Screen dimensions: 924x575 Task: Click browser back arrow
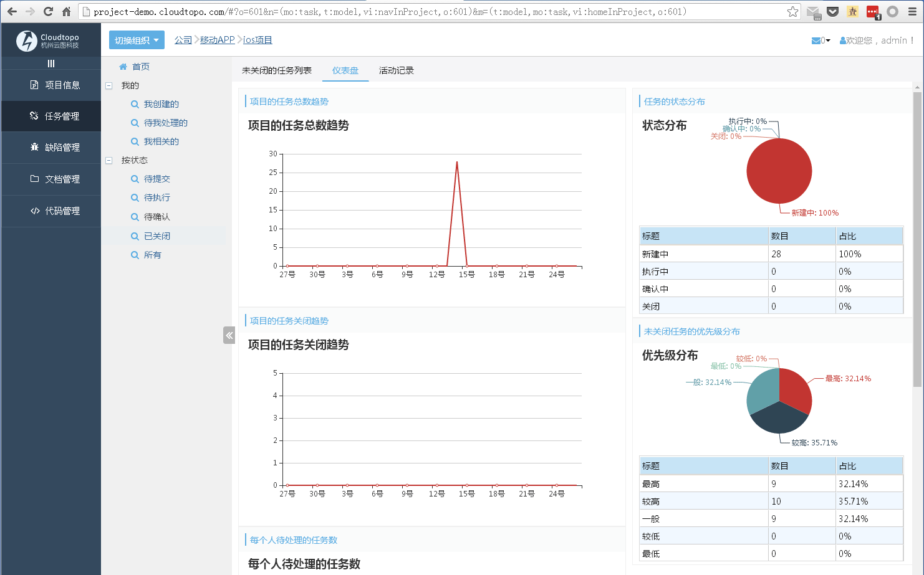(12, 11)
